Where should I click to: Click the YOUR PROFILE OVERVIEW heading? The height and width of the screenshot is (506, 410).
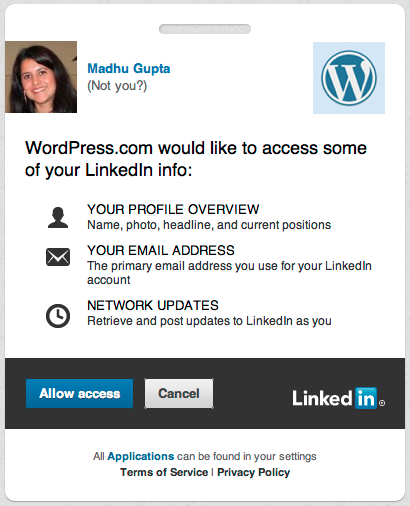coord(173,209)
